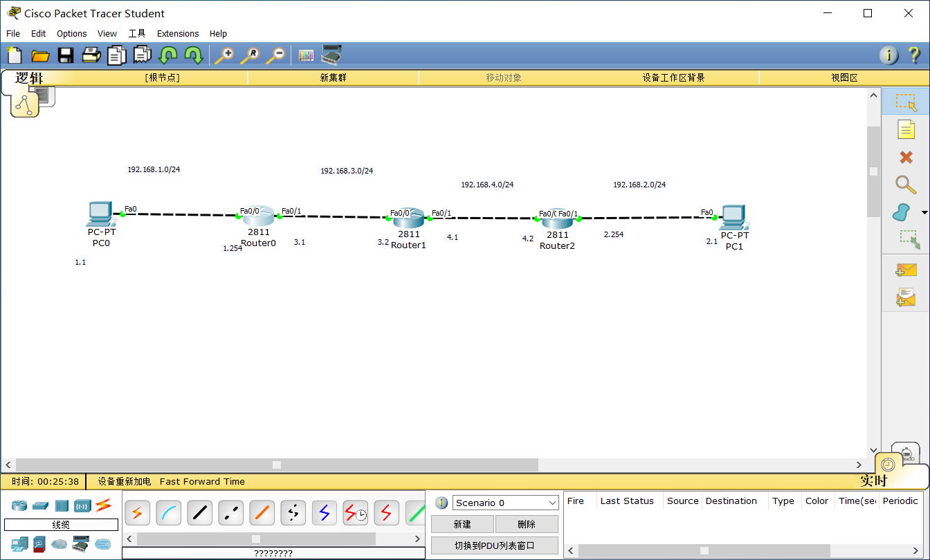Click 设备重新加电 power cycle button
Viewport: 930px width, 560px height.
tap(124, 481)
